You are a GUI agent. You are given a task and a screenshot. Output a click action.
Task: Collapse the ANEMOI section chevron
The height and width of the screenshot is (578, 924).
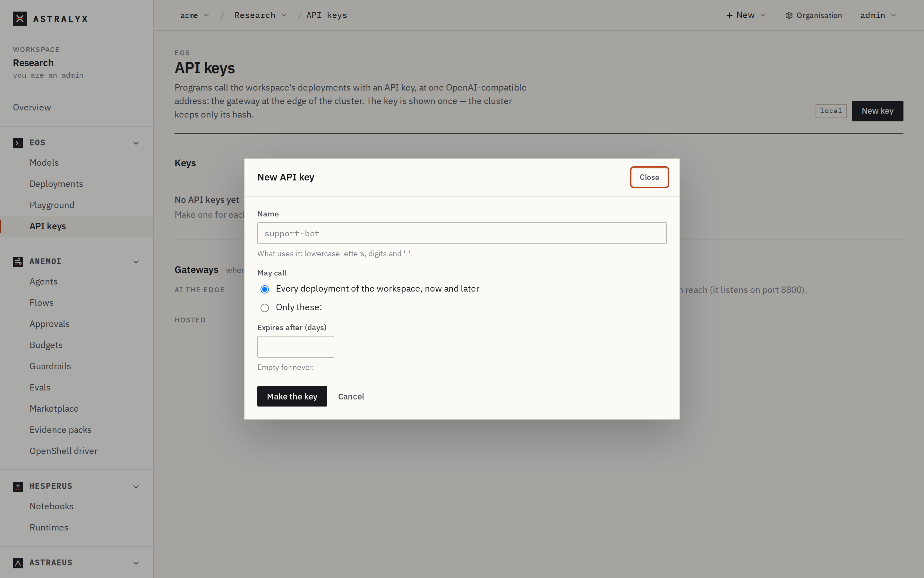(x=136, y=262)
